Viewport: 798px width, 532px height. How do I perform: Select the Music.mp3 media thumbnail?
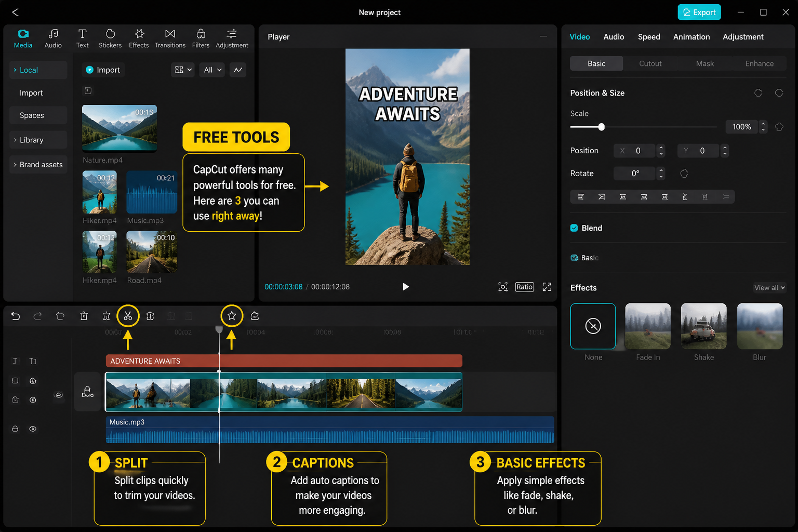[x=152, y=192]
